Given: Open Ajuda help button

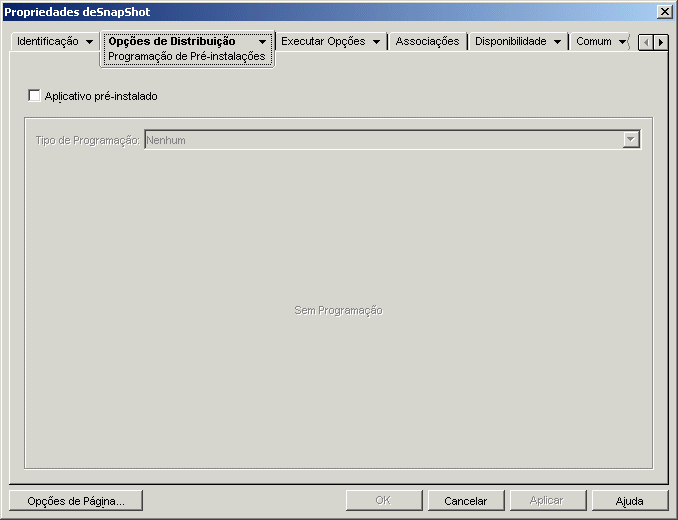Looking at the screenshot, I should tap(630, 501).
